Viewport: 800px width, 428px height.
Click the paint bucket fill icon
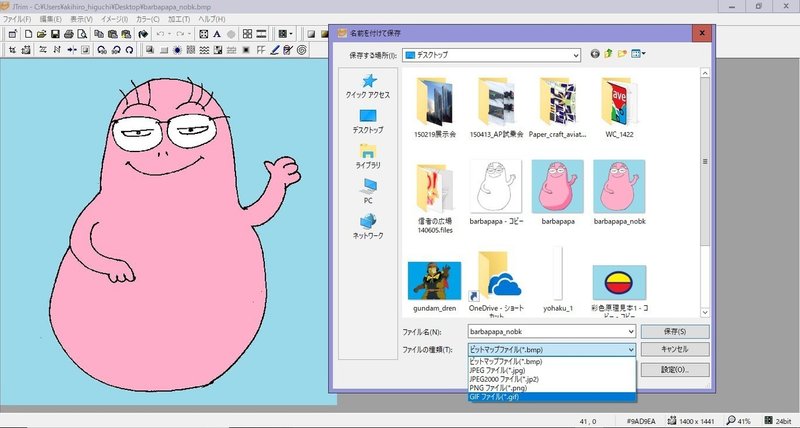[143, 34]
